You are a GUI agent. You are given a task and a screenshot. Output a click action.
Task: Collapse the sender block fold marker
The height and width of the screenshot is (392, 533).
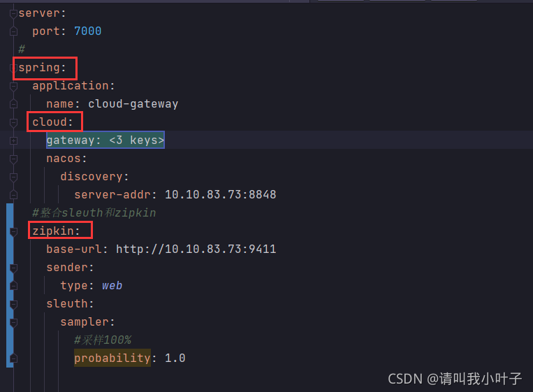pyautogui.click(x=13, y=268)
